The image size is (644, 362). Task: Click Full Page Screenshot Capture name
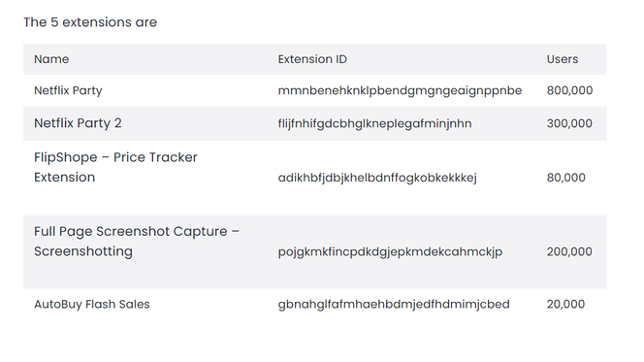137,242
